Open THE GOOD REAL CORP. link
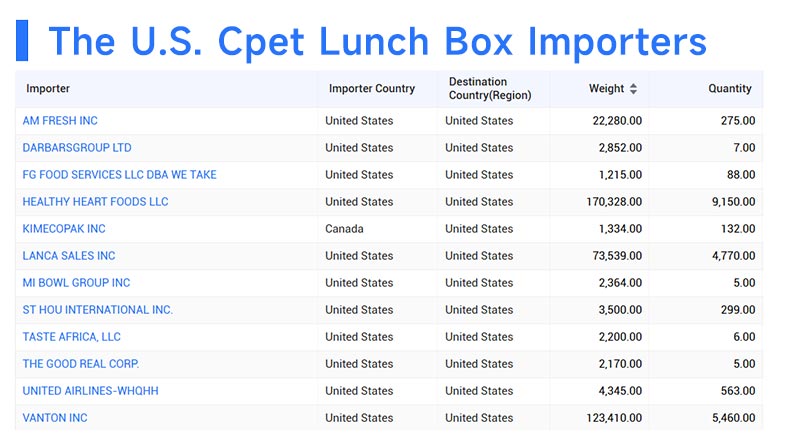The image size is (790, 436). [81, 364]
